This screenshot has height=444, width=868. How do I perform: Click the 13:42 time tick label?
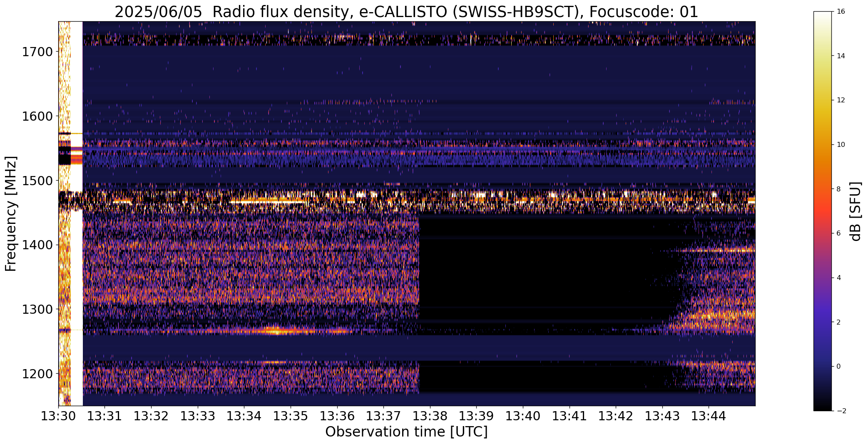pyautogui.click(x=616, y=416)
